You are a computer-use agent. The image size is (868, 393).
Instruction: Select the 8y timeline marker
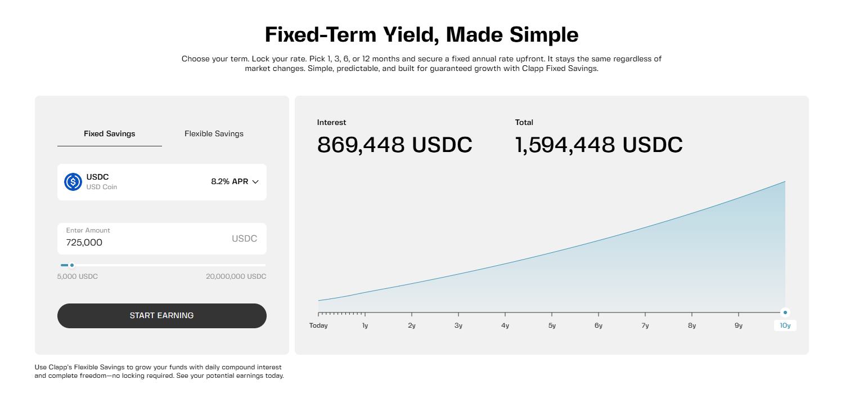click(x=692, y=325)
